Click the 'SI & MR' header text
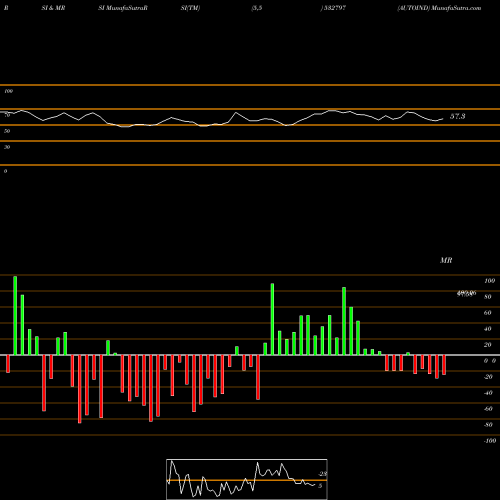Screen dimensions: 500x500 click(x=53, y=8)
